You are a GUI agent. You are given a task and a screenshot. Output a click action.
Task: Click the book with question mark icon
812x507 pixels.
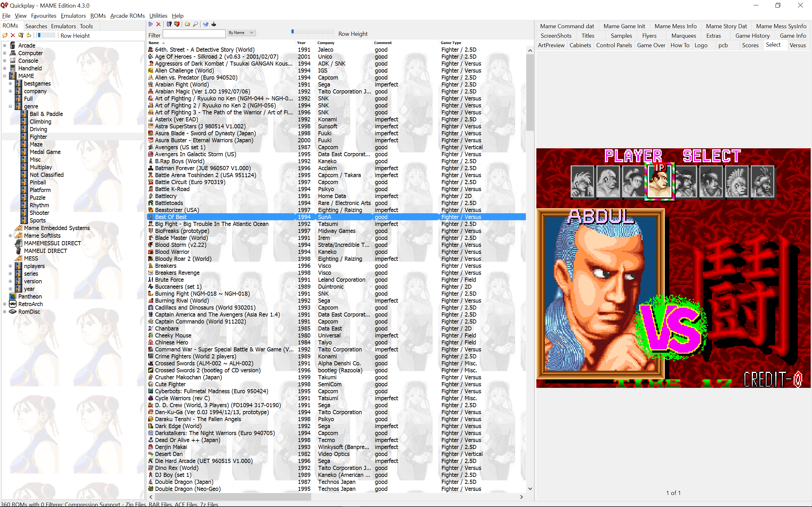click(169, 24)
